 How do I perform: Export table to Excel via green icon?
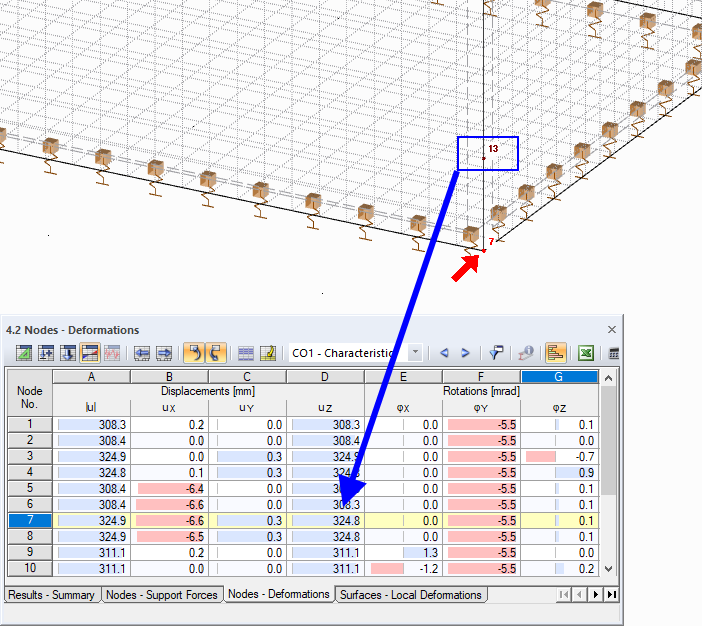(x=586, y=353)
